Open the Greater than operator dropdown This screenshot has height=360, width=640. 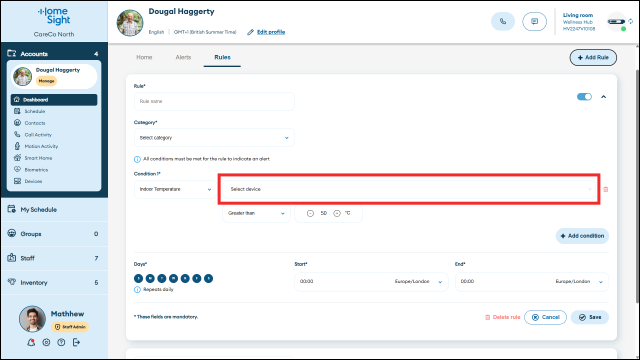click(256, 213)
